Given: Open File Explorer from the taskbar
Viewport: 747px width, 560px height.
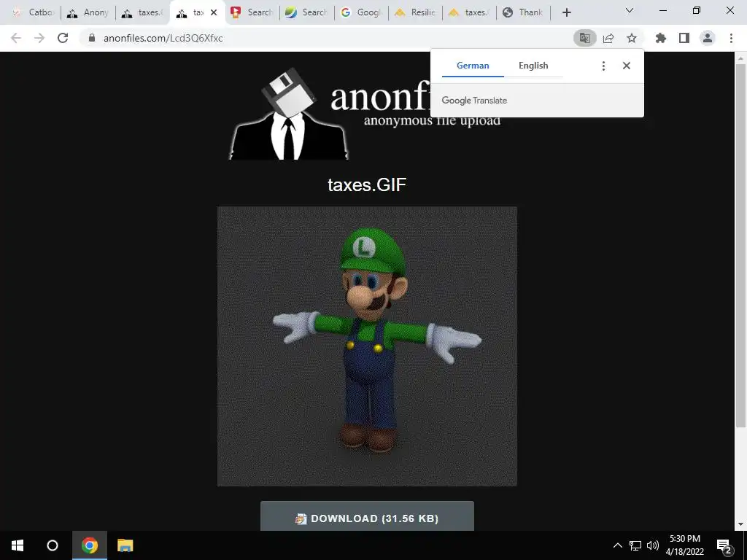Looking at the screenshot, I should point(125,545).
